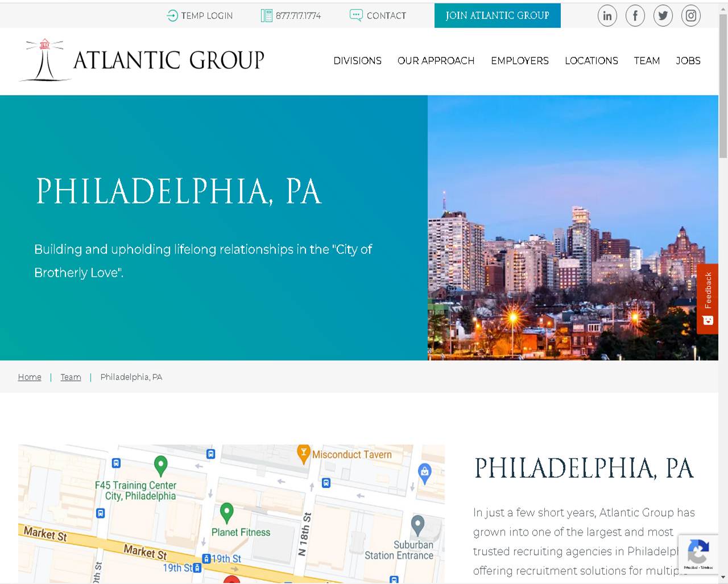Click the Contact speech bubble icon

click(x=356, y=15)
